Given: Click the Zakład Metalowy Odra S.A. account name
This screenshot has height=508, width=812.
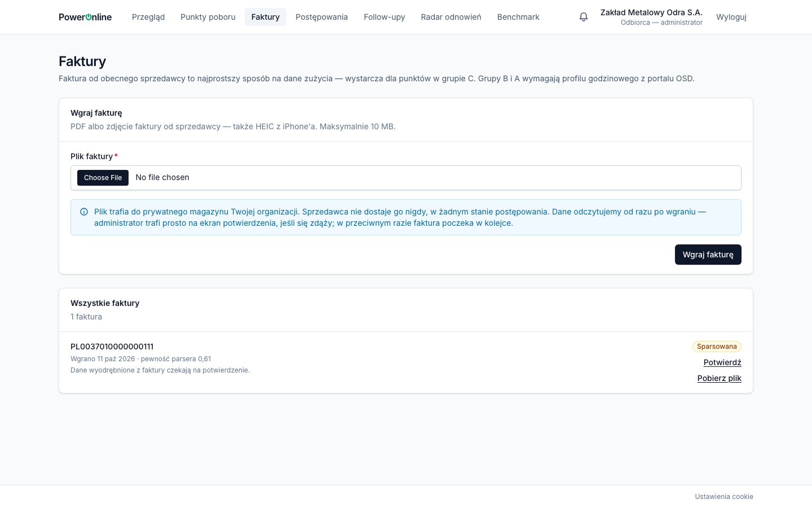Looking at the screenshot, I should coord(651,12).
